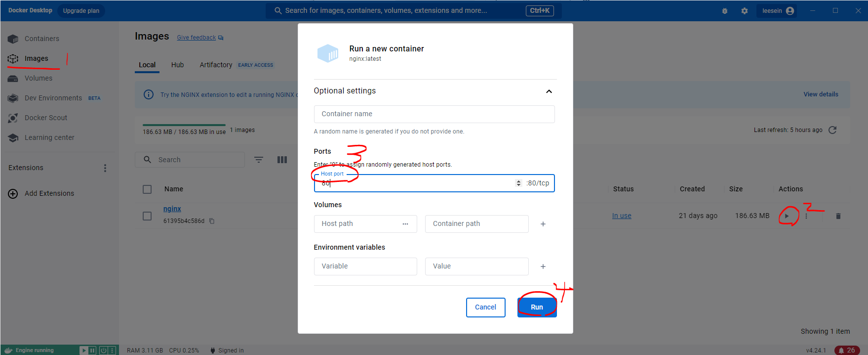Image resolution: width=868 pixels, height=355 pixels.
Task: Tick the nginx row checkbox
Action: (147, 216)
